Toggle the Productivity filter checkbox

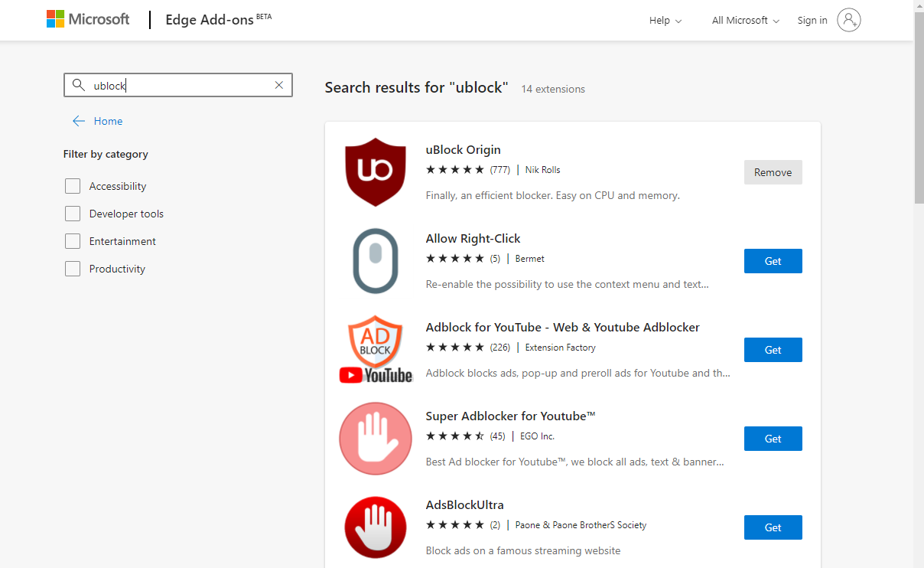73,269
